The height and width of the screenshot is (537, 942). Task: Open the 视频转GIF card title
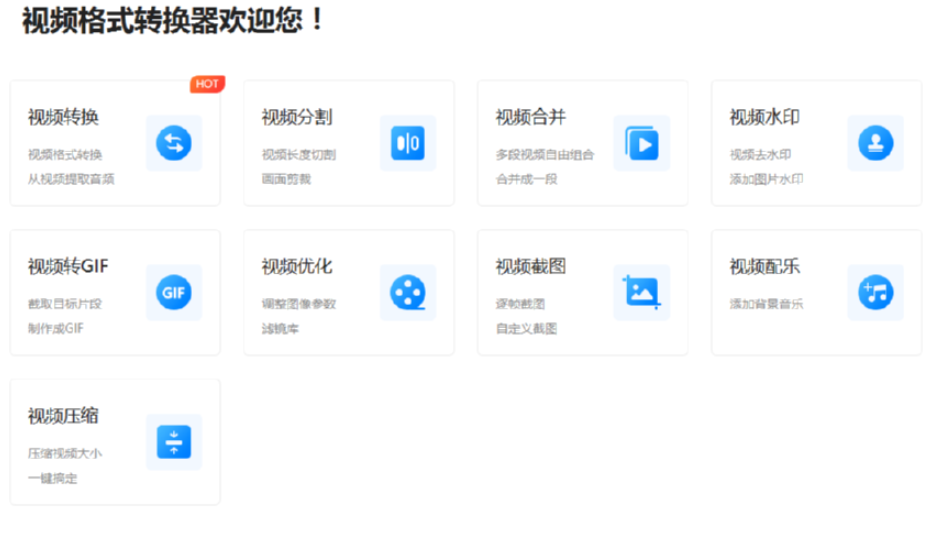[x=68, y=266]
